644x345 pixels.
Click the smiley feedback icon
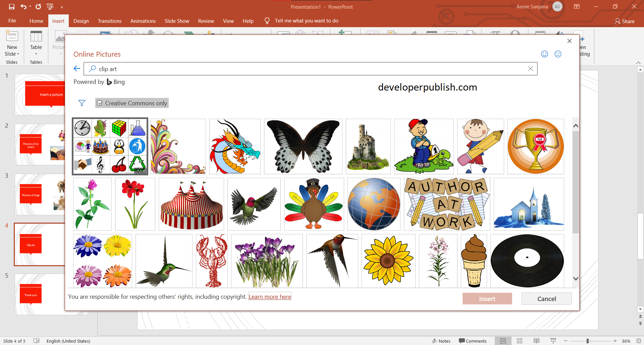pos(544,54)
